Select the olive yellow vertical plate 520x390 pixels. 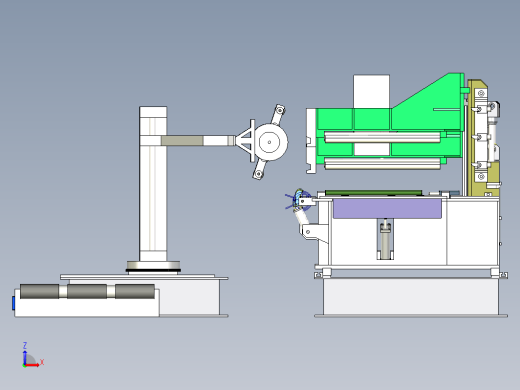click(471, 150)
